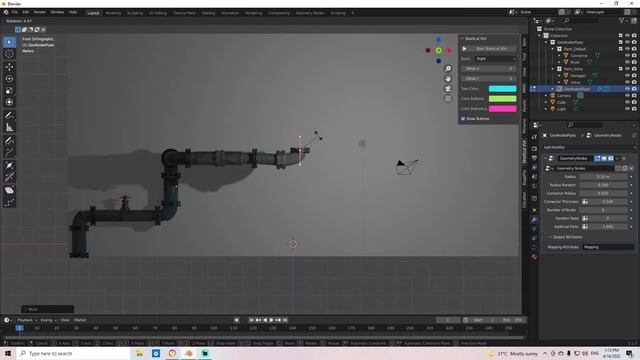Open the Dock dropdown in Shortcut VUr
Viewport: 640px width, 360px height.
496,59
